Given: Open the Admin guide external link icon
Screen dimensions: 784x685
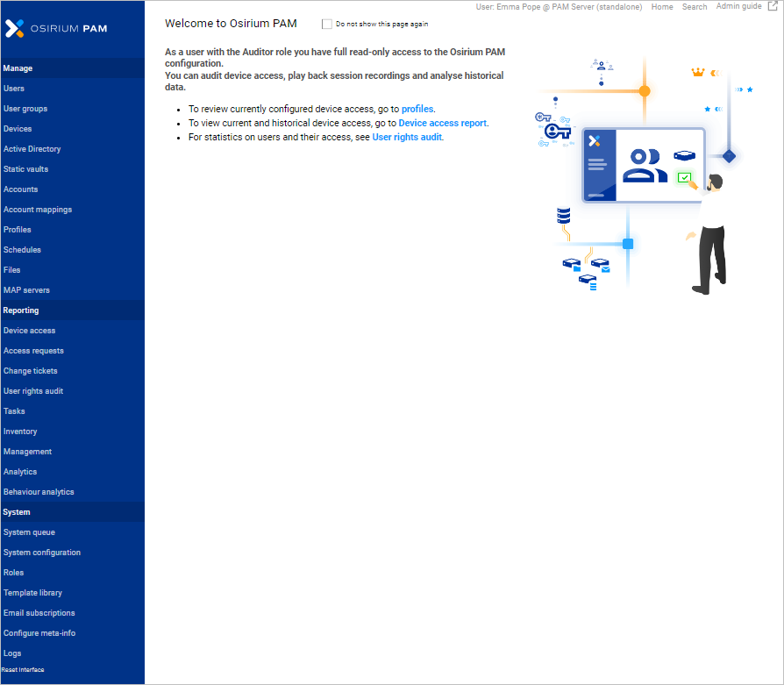Looking at the screenshot, I should click(773, 5).
